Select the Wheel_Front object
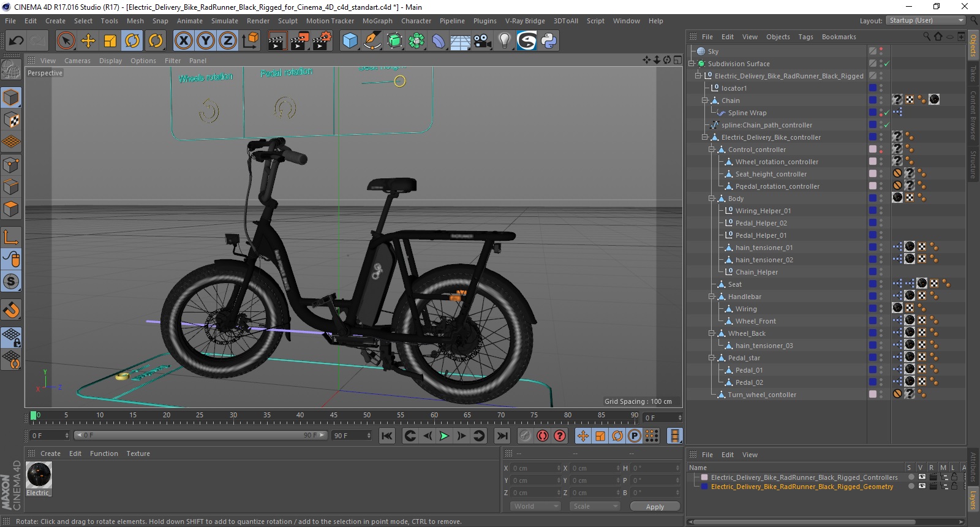The image size is (980, 527). click(x=755, y=321)
